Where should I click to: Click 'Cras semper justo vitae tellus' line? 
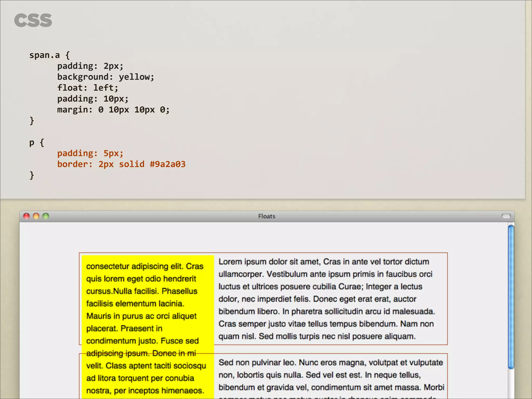click(326, 324)
